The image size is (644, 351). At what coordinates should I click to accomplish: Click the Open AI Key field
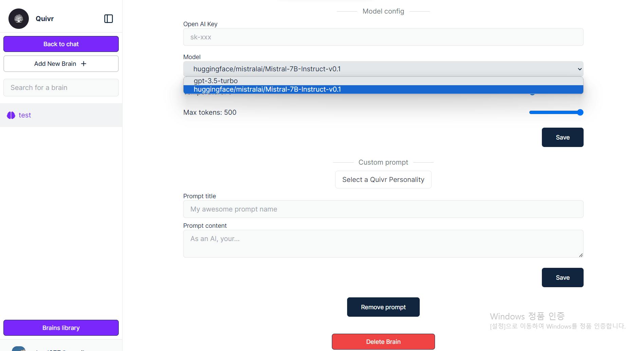[x=383, y=37]
